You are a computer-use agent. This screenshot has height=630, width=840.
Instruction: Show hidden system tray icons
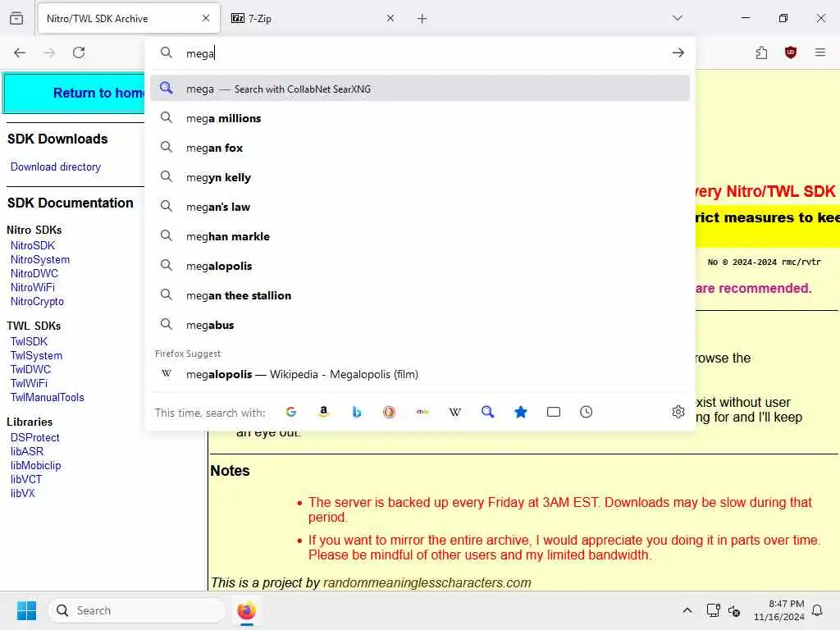[687, 610]
